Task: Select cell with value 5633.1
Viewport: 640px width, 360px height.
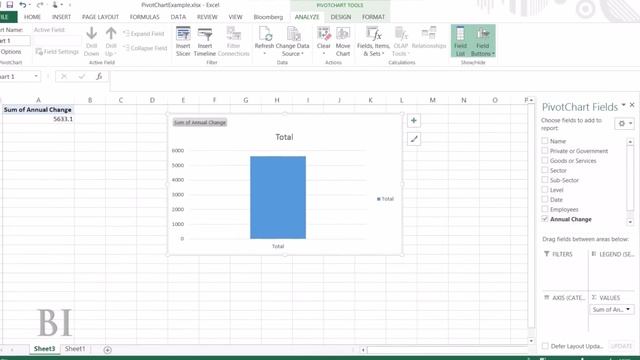Action: tap(38, 119)
